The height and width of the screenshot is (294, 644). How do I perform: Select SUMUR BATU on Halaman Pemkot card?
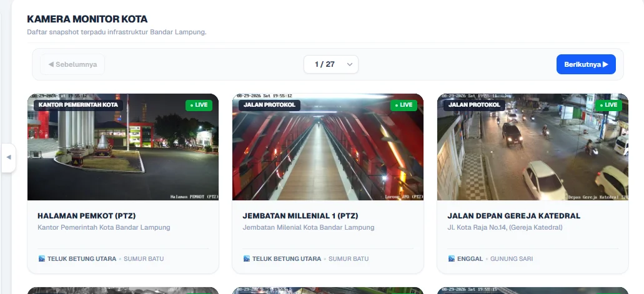(x=144, y=259)
